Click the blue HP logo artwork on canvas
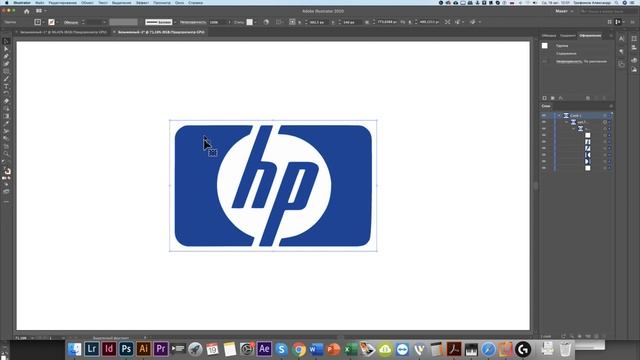640x360 pixels. pyautogui.click(x=273, y=186)
